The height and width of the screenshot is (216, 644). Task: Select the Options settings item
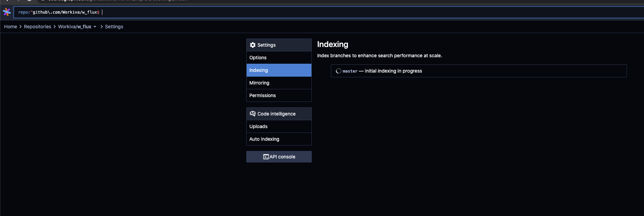[279, 58]
